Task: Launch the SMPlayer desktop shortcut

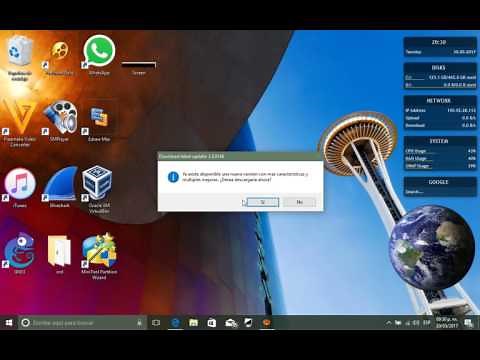Action: point(60,122)
